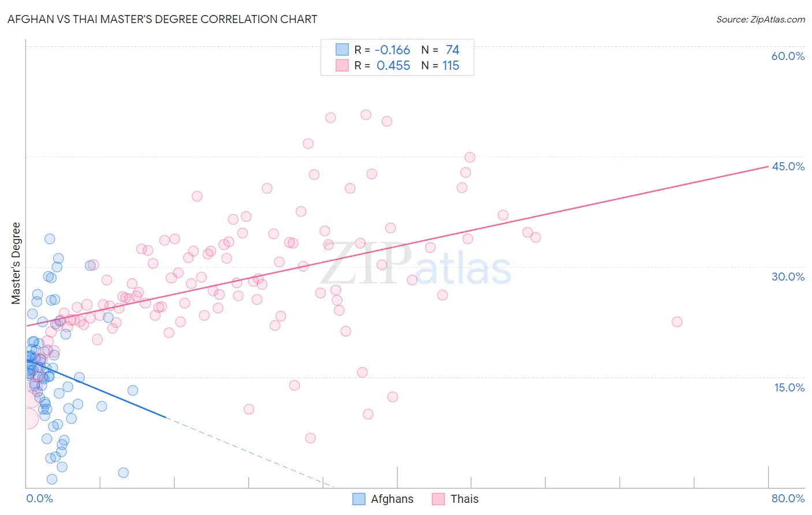Click the 15.0% y-axis label
This screenshot has height=515, width=812.
click(x=789, y=387)
